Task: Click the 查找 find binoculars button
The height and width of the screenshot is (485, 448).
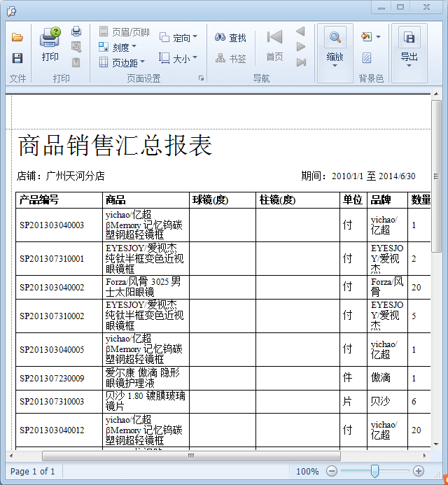Action: click(x=230, y=37)
